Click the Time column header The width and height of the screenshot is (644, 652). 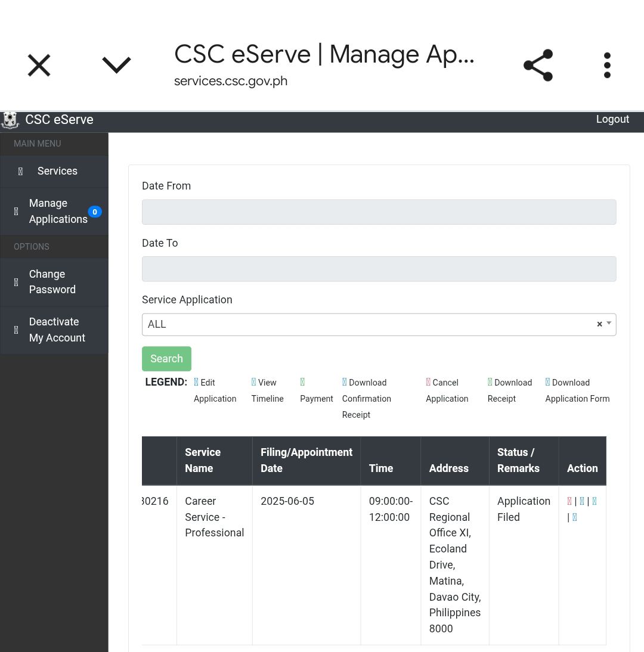click(390, 460)
